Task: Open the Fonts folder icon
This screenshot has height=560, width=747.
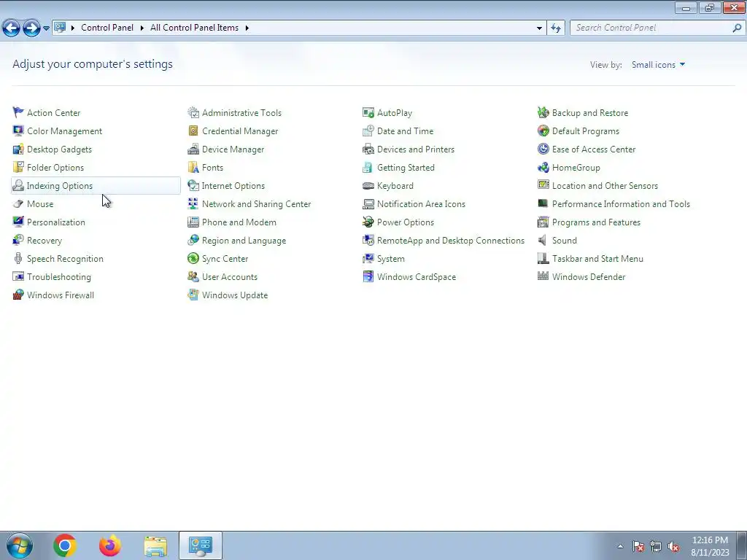Action: 193,167
